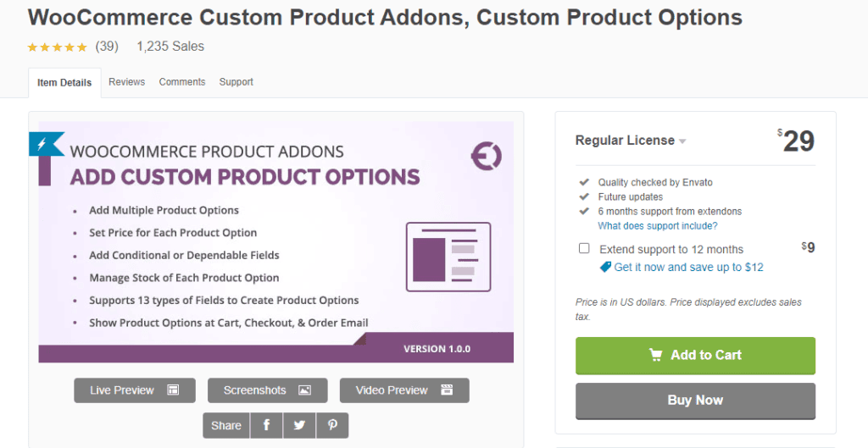Open 'What does support include?' link

click(657, 226)
